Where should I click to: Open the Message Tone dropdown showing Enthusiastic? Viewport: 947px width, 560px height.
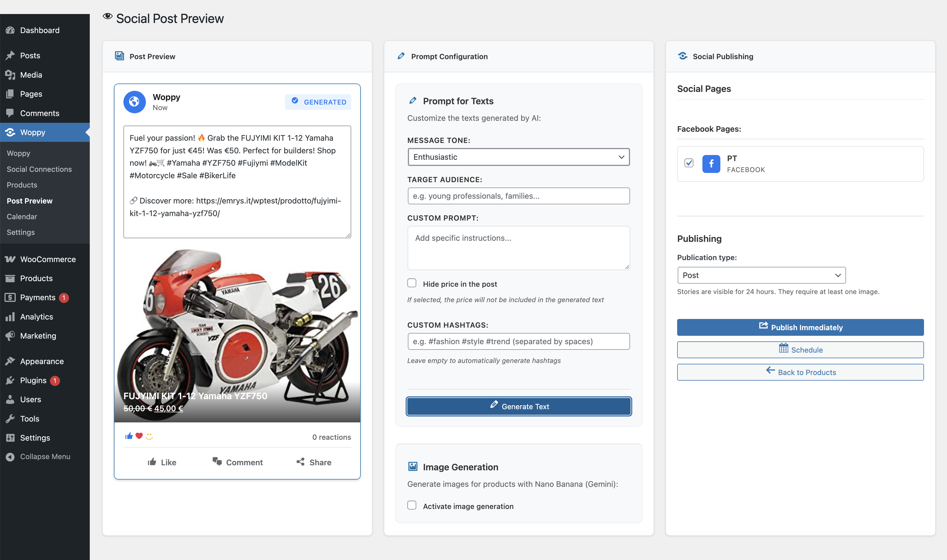point(518,157)
